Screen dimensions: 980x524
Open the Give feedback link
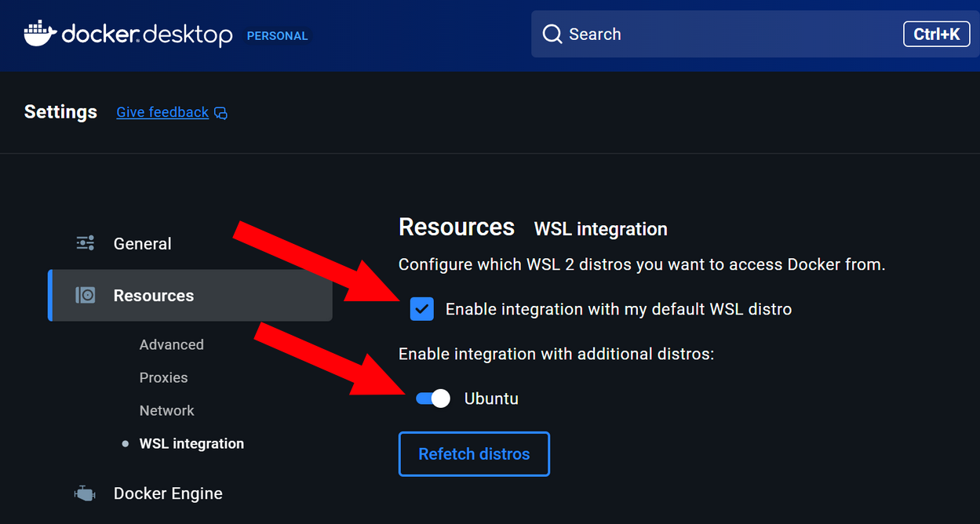point(162,112)
